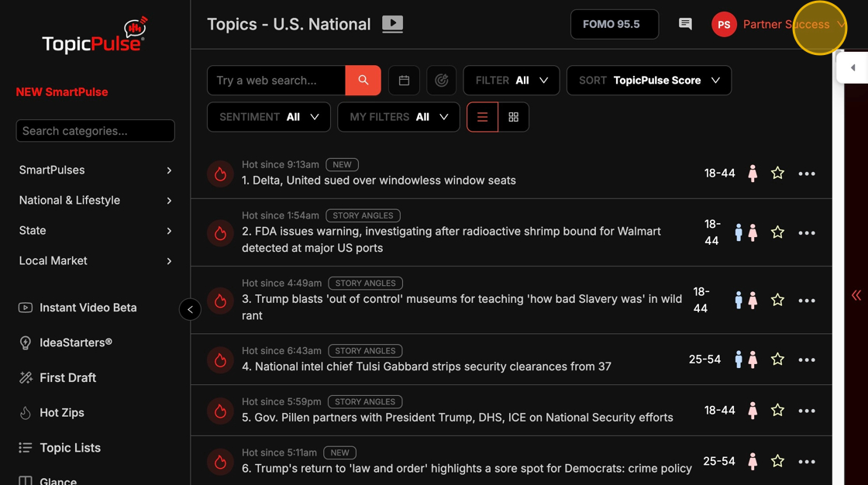Open more options for law and order story
Image resolution: width=868 pixels, height=485 pixels.
807,462
